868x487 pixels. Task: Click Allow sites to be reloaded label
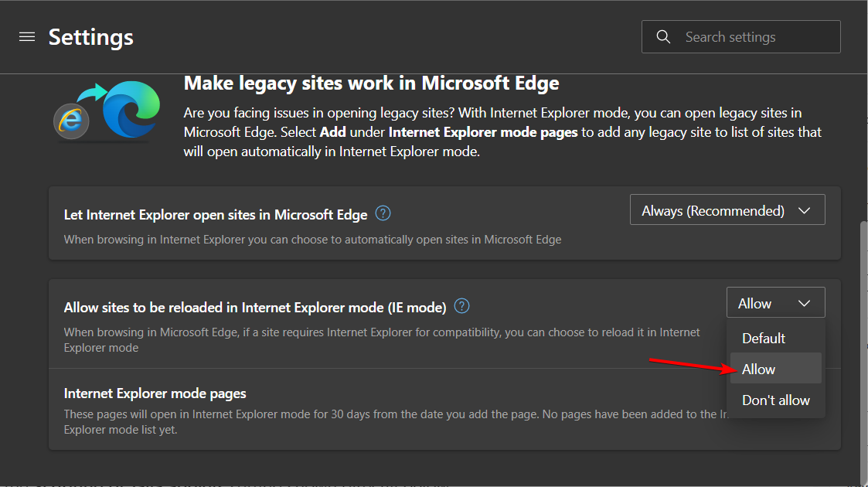pyautogui.click(x=254, y=307)
